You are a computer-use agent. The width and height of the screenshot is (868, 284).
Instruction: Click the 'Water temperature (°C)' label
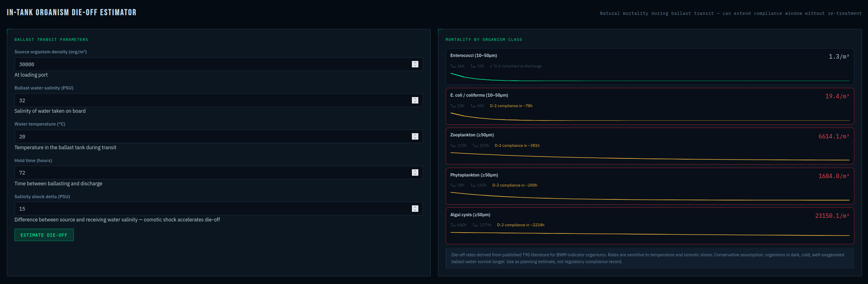point(40,124)
